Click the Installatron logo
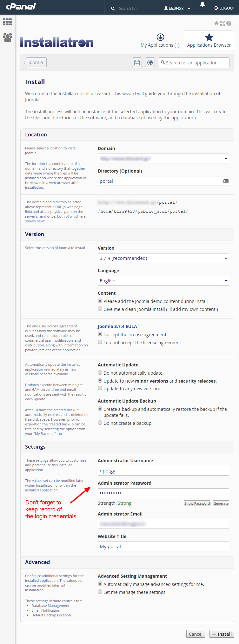The image size is (239, 644). (57, 42)
